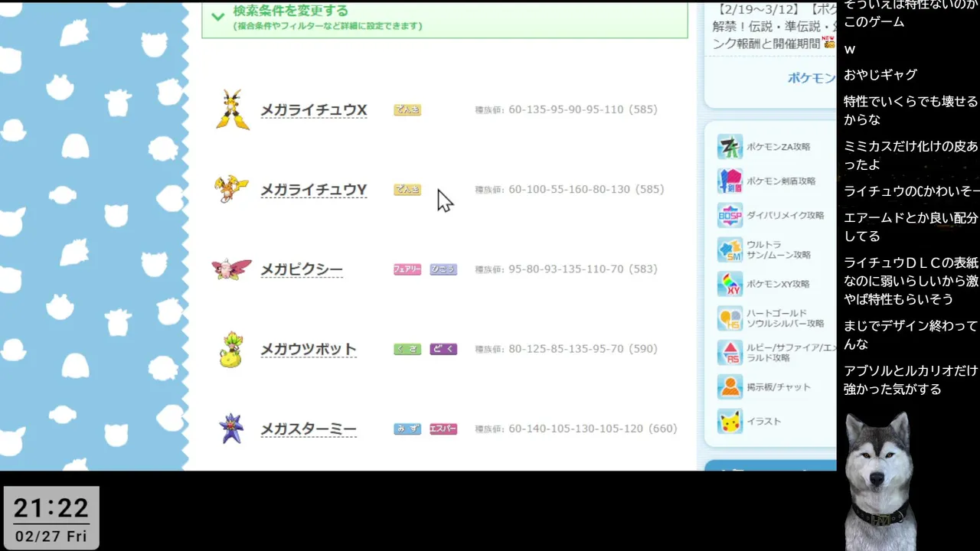Click the HeartGold SoulSilver HS icon

pyautogui.click(x=730, y=318)
